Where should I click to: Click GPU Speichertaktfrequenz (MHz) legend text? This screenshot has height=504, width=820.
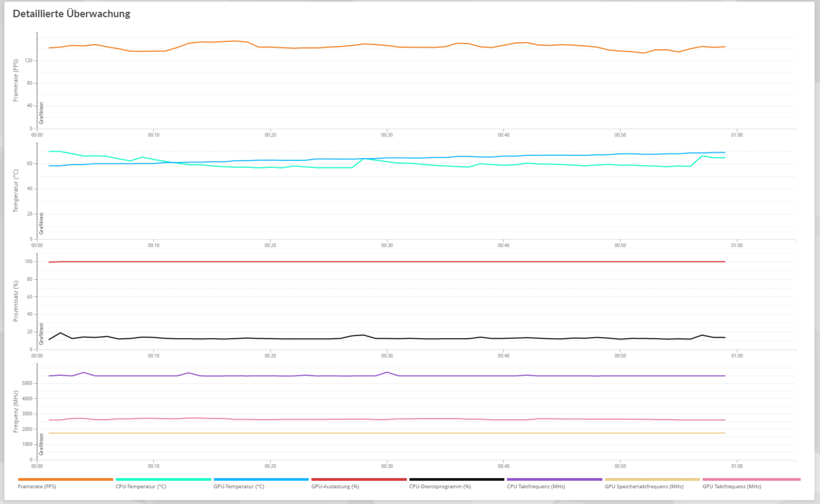644,486
